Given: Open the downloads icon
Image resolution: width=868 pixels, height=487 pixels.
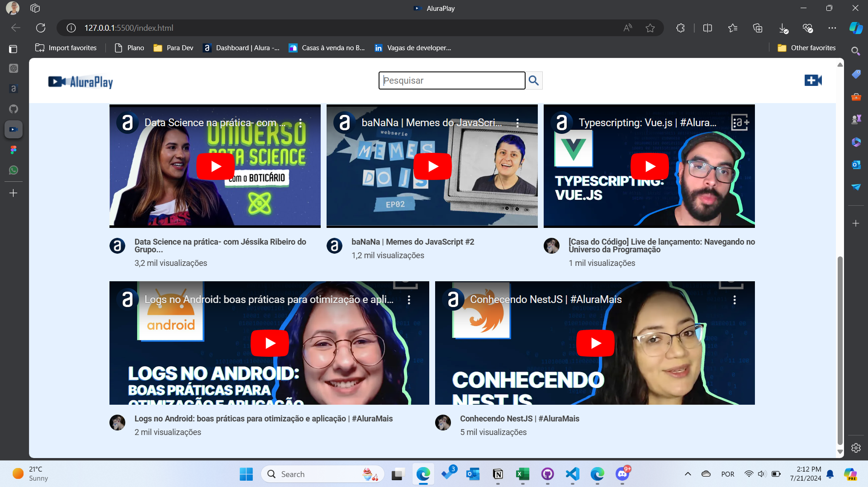Looking at the screenshot, I should (783, 28).
